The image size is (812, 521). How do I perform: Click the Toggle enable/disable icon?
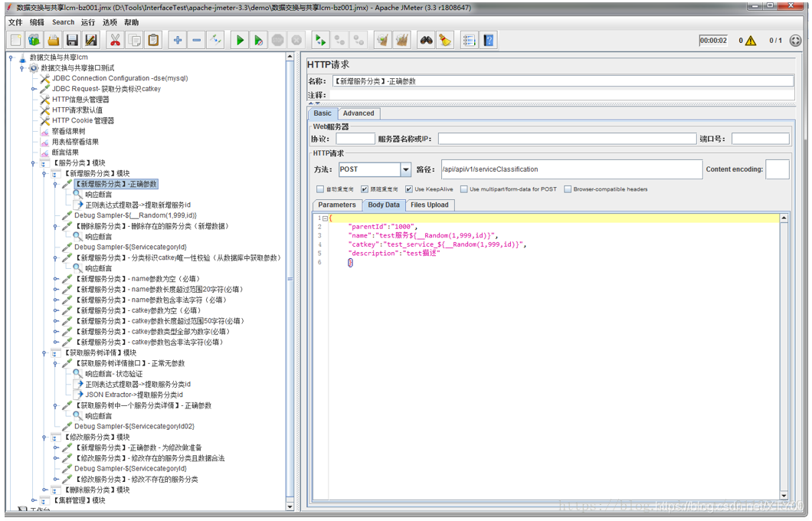(x=215, y=40)
